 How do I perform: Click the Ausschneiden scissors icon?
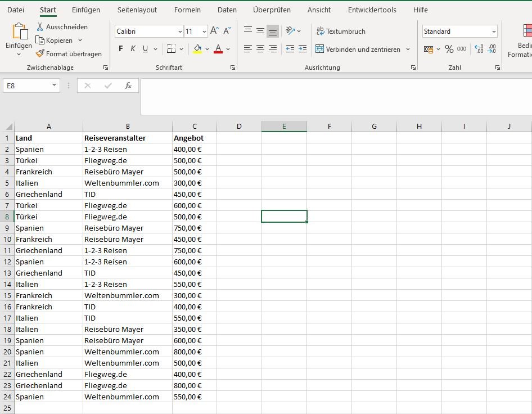click(40, 27)
